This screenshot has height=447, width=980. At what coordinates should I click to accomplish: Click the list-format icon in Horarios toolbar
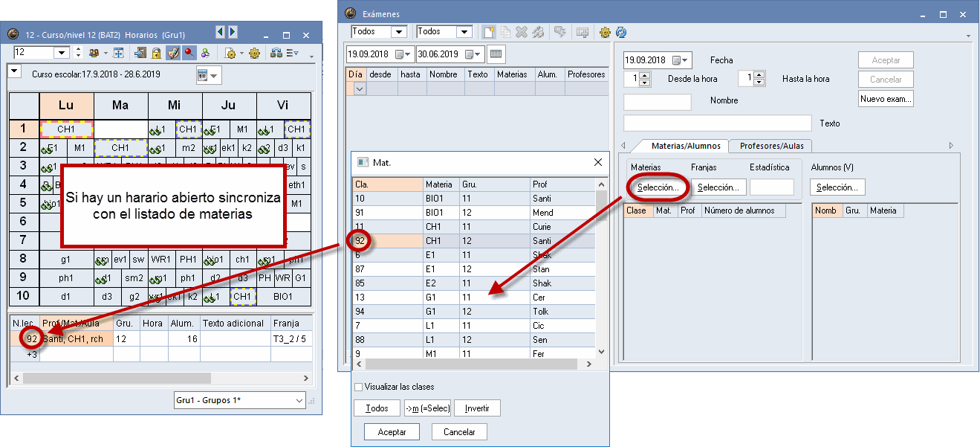pyautogui.click(x=292, y=53)
